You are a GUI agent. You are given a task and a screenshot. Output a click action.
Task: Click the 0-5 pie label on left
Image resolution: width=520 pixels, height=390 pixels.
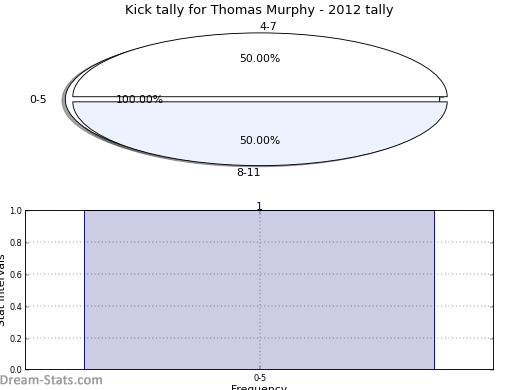click(x=38, y=99)
